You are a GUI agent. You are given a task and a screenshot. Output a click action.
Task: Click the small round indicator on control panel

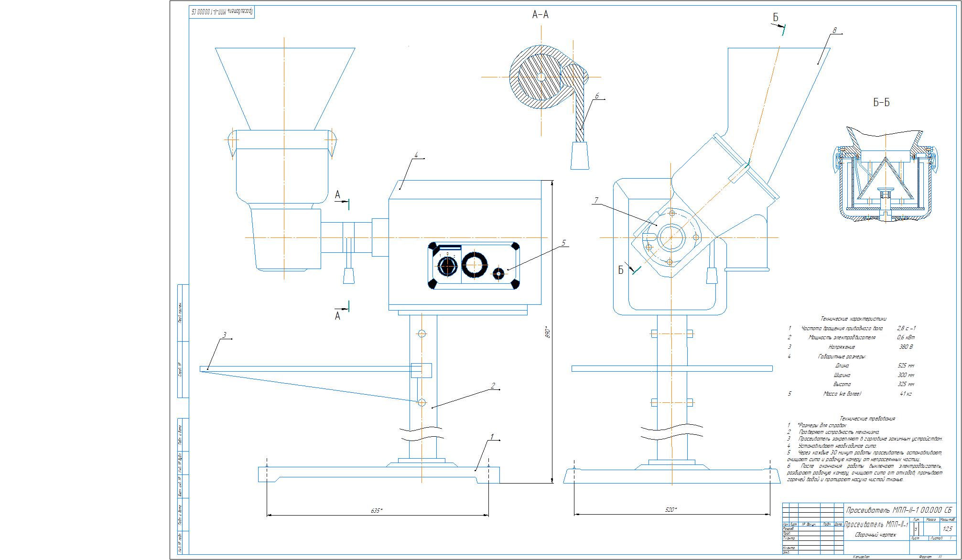[x=498, y=274]
